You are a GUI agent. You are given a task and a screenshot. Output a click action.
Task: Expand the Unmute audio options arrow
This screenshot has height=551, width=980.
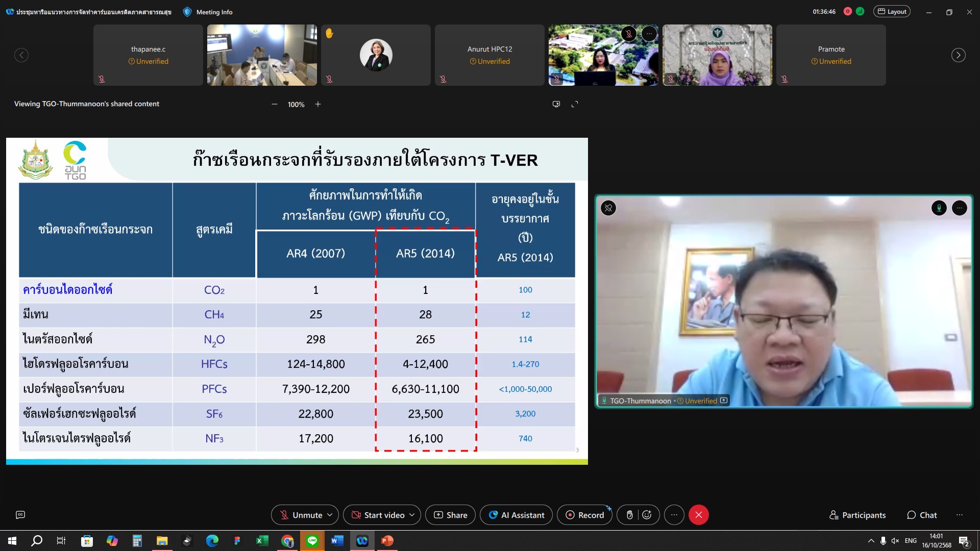tap(330, 515)
